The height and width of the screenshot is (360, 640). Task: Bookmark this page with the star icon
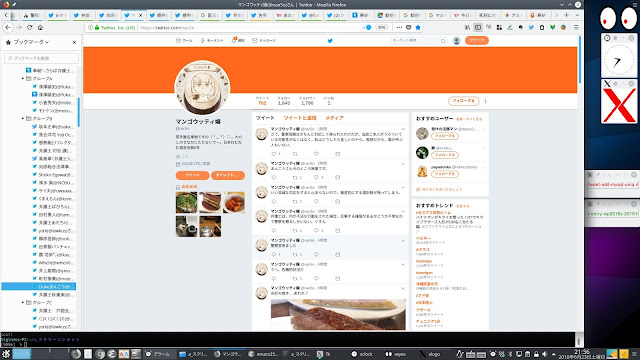point(418,27)
